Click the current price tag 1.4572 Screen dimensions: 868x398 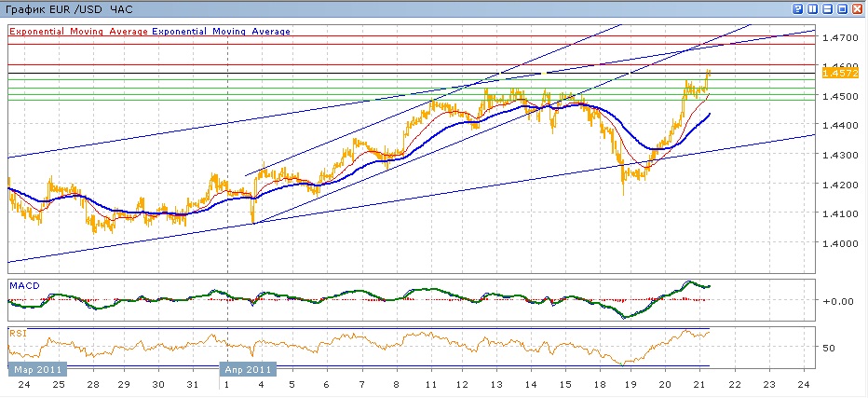point(840,74)
